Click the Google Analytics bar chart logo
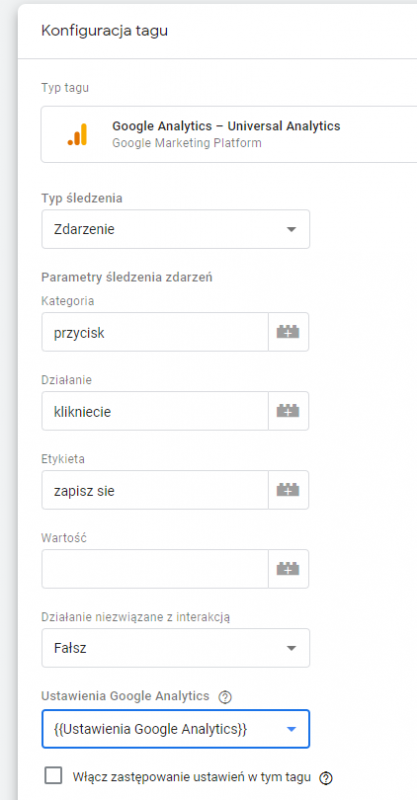This screenshot has height=800, width=417. tap(77, 135)
